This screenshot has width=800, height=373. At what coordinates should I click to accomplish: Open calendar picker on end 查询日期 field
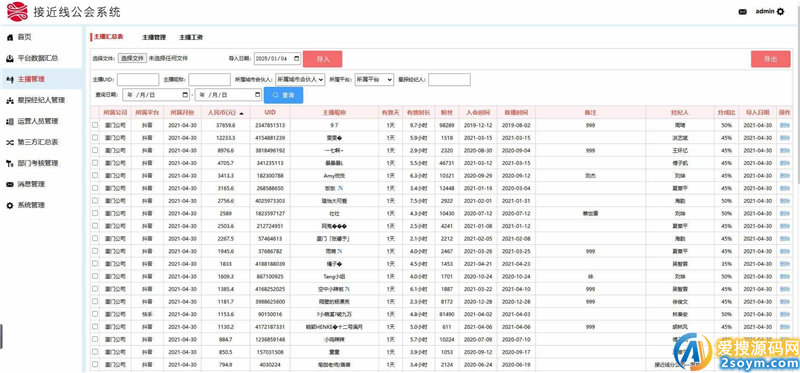coord(257,95)
